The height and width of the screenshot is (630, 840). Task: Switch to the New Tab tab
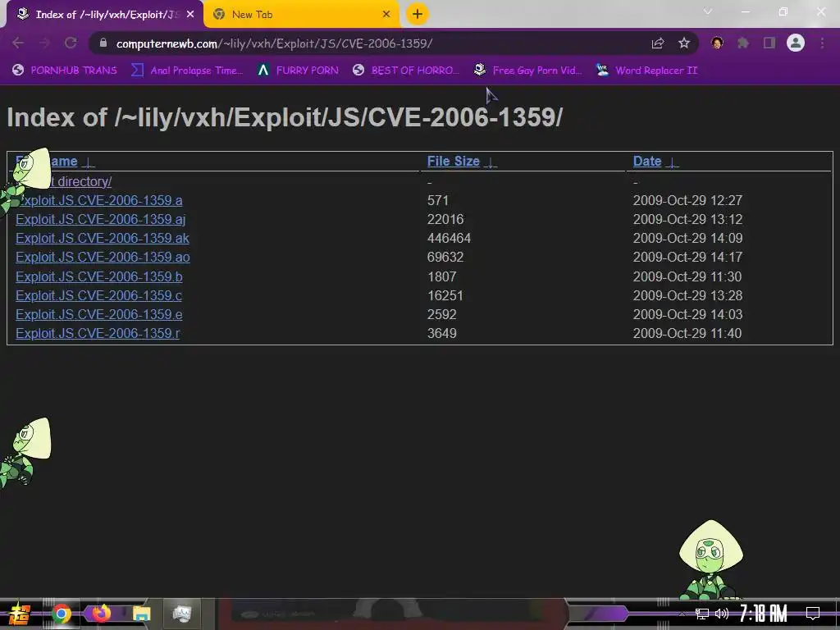tap(302, 15)
